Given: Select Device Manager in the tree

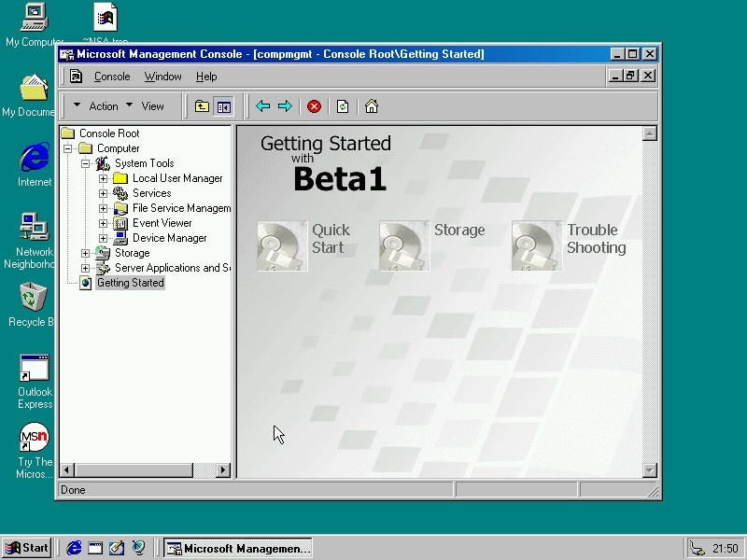Looking at the screenshot, I should (169, 238).
